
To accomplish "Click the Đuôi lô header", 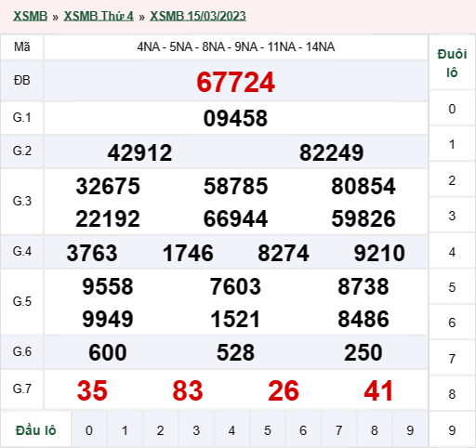I will pos(452,63).
